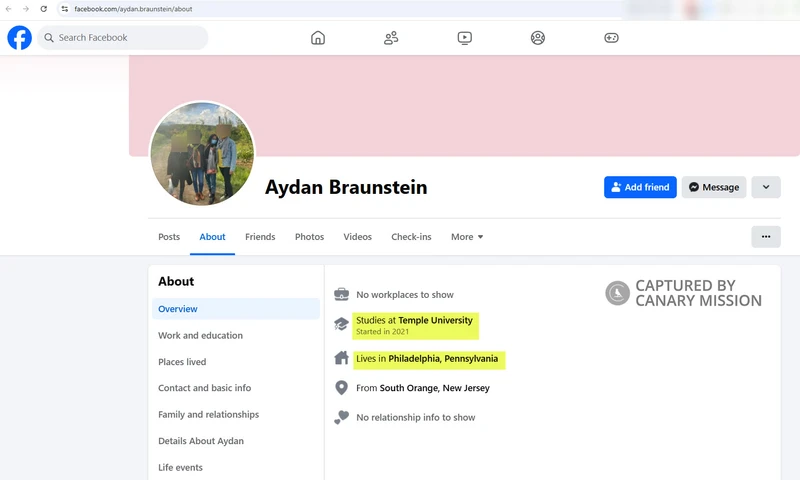
Task: Click the 'Started in 2021' text
Action: coord(382,332)
